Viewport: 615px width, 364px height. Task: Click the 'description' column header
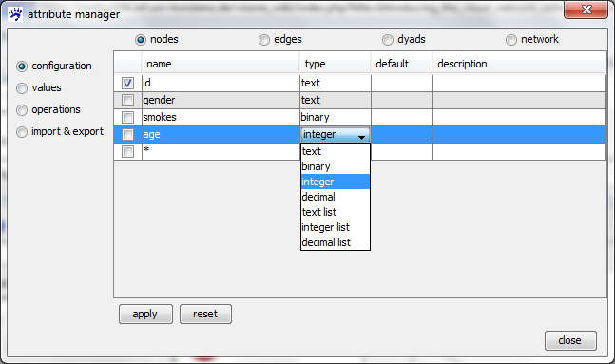click(x=519, y=64)
